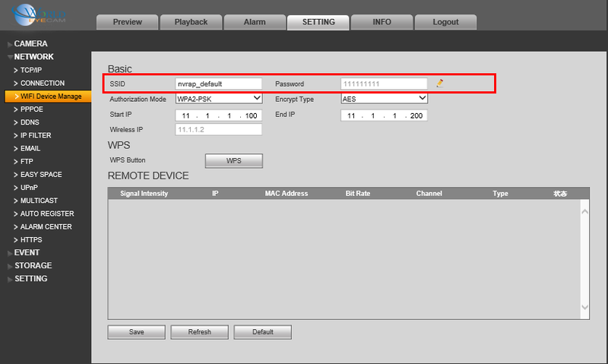Screen dimensions: 608x364
Task: Click the Signal Intensity column header
Action: [x=144, y=194]
